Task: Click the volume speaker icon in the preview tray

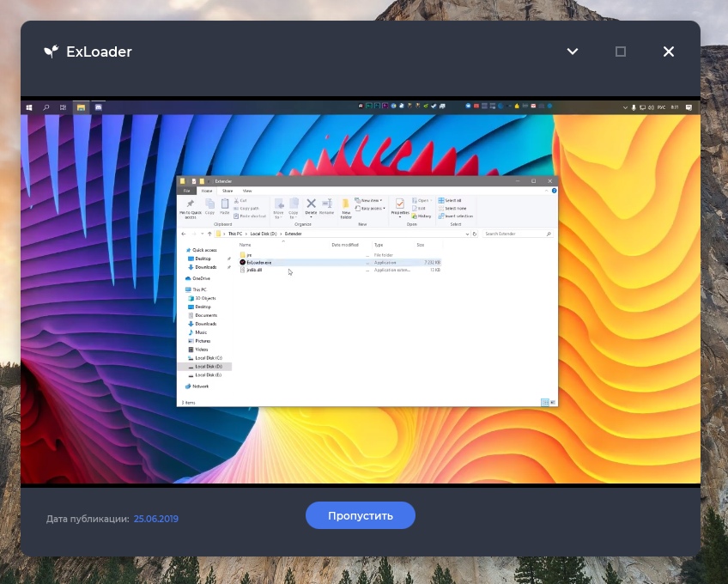Action: tap(651, 107)
